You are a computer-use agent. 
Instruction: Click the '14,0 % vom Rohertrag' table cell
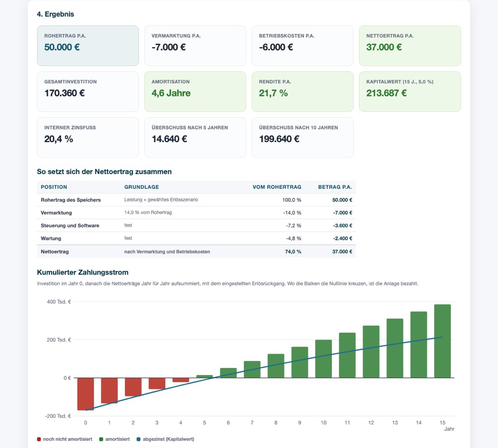pos(148,212)
